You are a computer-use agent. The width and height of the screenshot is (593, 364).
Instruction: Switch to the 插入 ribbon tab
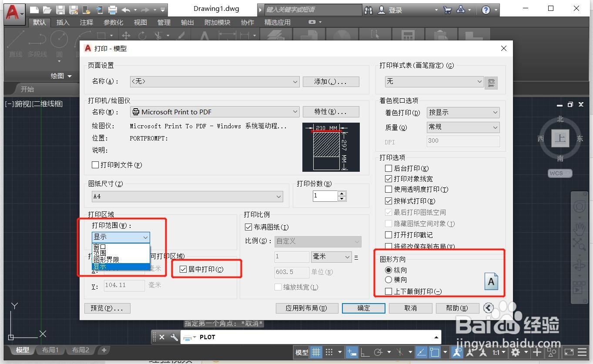(x=63, y=22)
